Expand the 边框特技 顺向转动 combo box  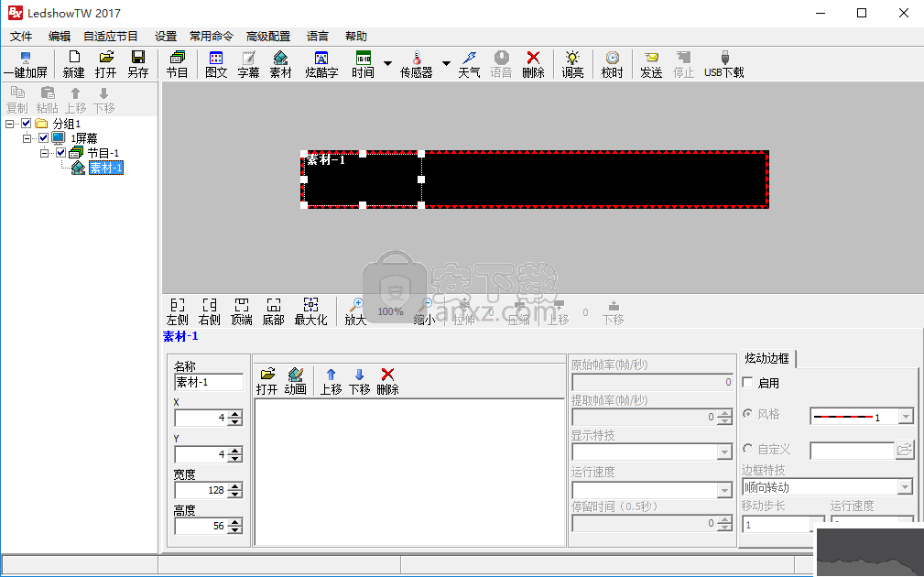coord(905,487)
